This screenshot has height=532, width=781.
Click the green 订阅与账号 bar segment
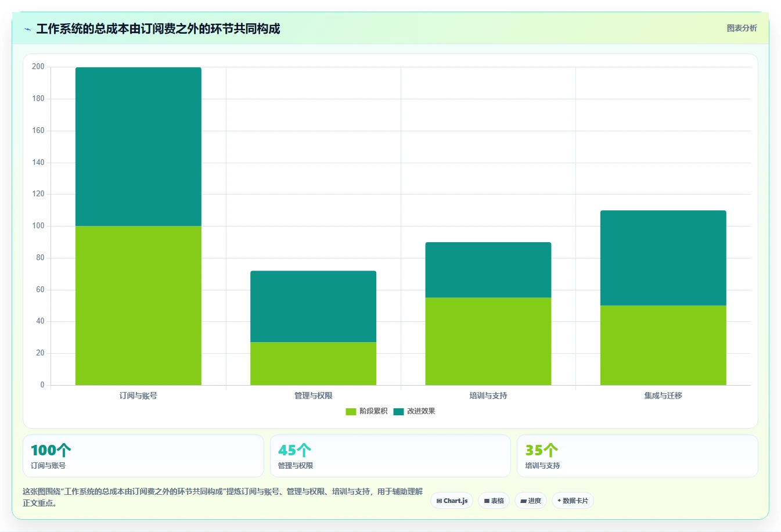[138, 305]
